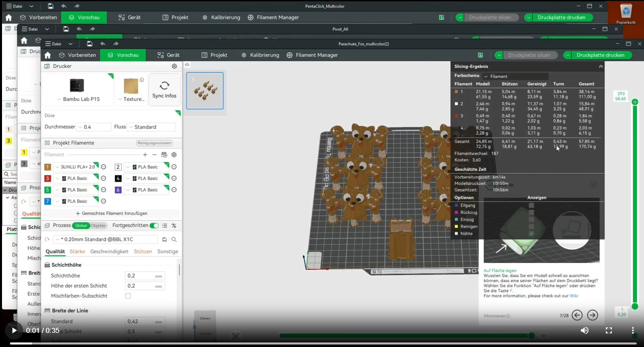
Task: Click info icon on Textured plate
Action: [142, 80]
